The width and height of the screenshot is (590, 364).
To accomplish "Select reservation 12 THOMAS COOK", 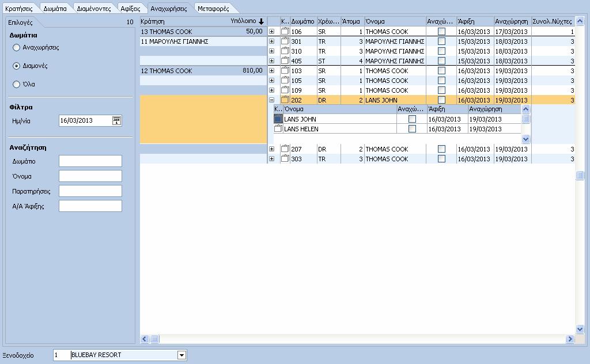I will point(203,71).
